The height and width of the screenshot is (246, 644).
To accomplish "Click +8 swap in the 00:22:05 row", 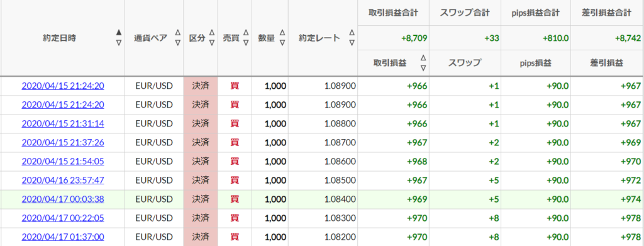I will pyautogui.click(x=494, y=218).
